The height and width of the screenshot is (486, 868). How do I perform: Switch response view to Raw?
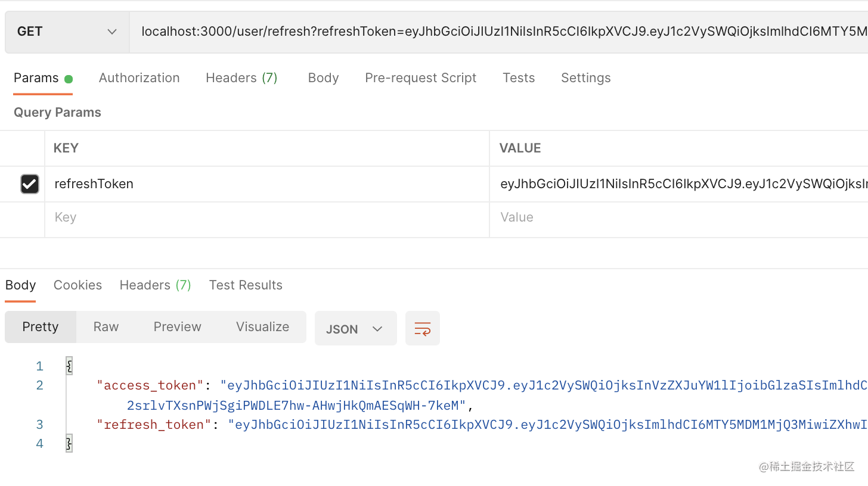(106, 327)
